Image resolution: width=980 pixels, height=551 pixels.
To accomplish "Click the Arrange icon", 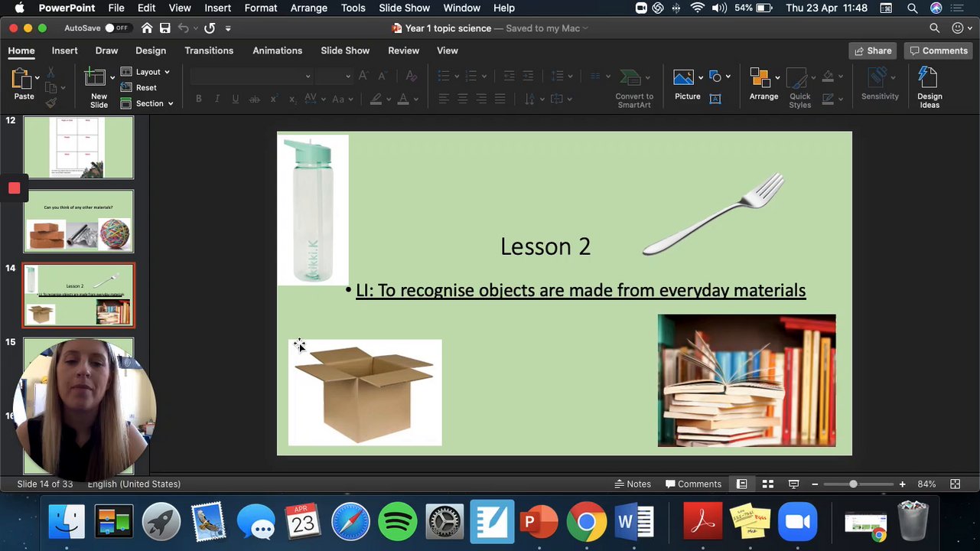I will tap(760, 78).
